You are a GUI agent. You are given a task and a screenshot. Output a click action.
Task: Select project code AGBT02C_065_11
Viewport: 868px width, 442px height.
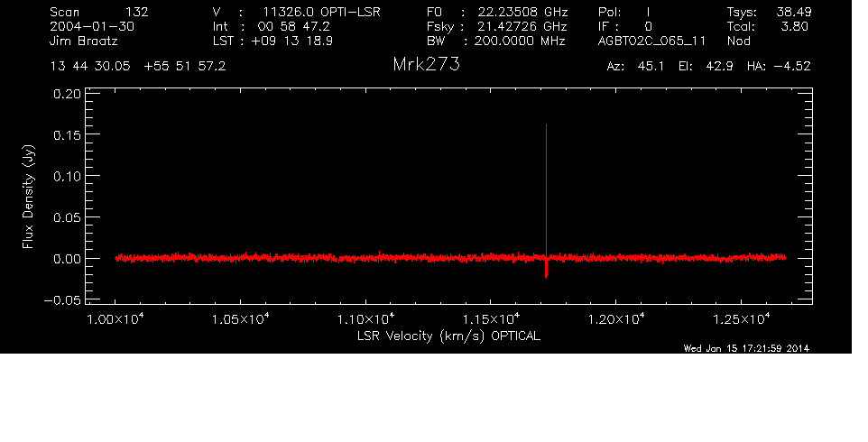(x=652, y=41)
